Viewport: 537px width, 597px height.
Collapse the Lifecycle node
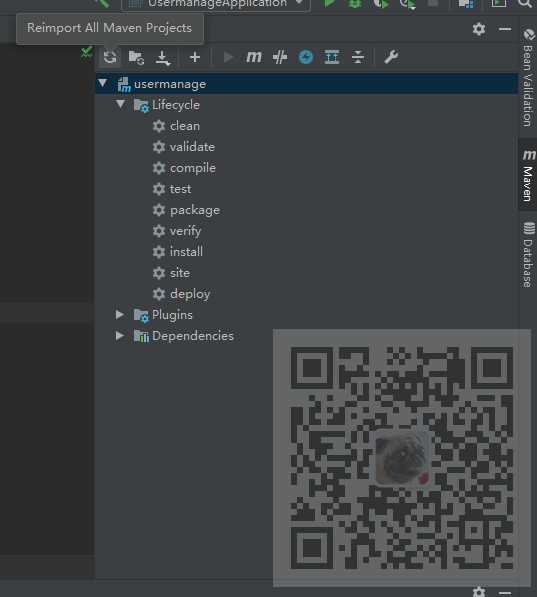click(x=120, y=104)
